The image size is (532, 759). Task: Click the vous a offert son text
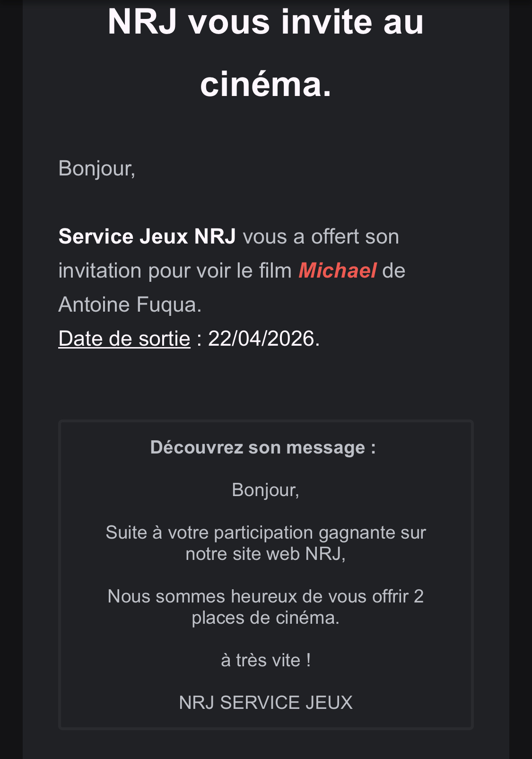[321, 236]
